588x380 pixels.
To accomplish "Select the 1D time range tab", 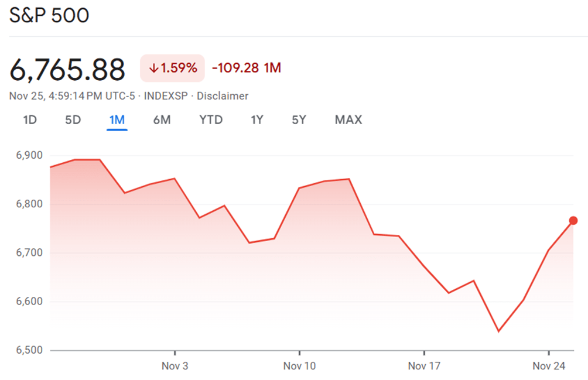I will click(30, 120).
